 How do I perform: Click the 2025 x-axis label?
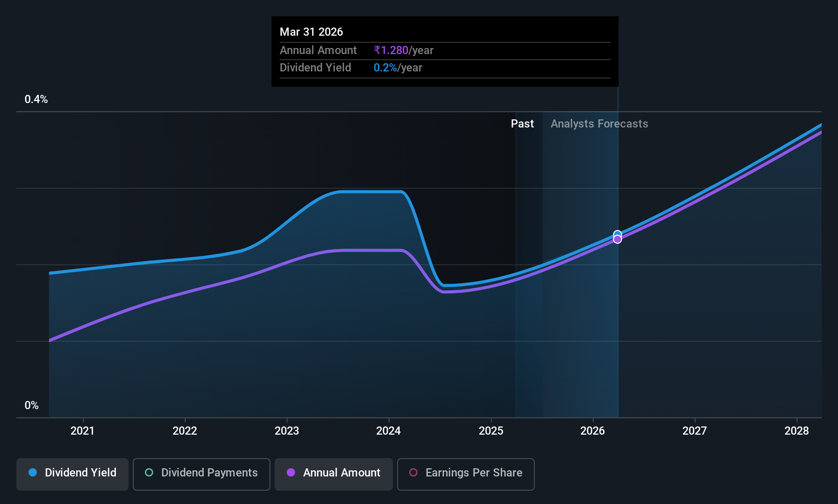click(x=491, y=431)
